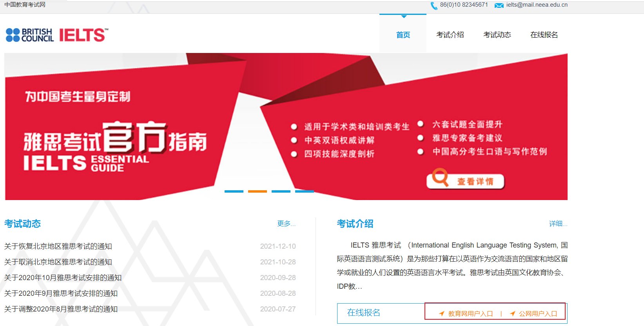644x326 pixels.
Task: Click the ielts@mail.neea.edu.cn email address
Action: [x=537, y=5]
